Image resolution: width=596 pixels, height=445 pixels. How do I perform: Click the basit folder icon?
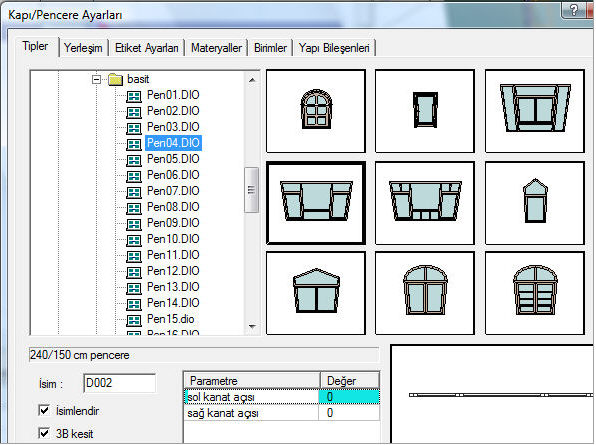tap(116, 79)
